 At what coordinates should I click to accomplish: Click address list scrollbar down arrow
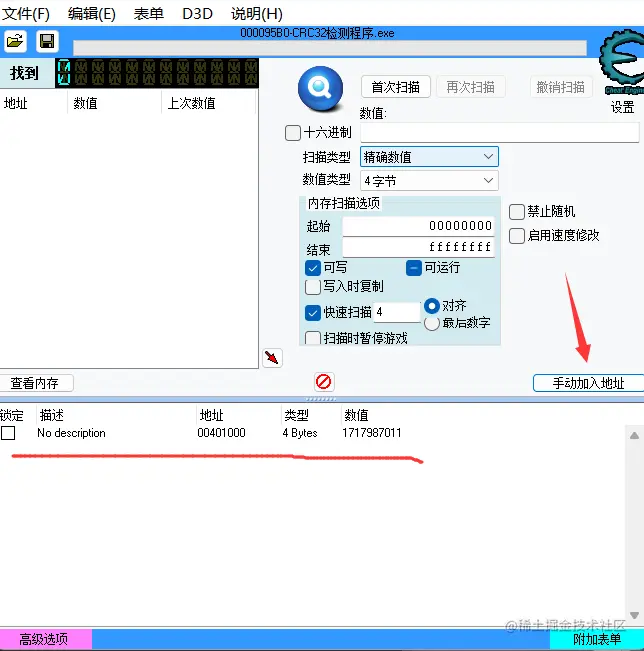(x=634, y=615)
